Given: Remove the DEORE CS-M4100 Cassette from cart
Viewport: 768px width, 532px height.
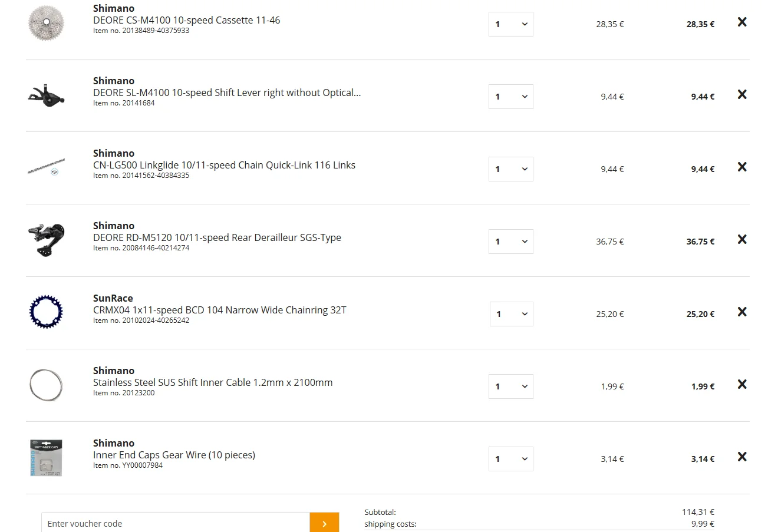Looking at the screenshot, I should 742,22.
